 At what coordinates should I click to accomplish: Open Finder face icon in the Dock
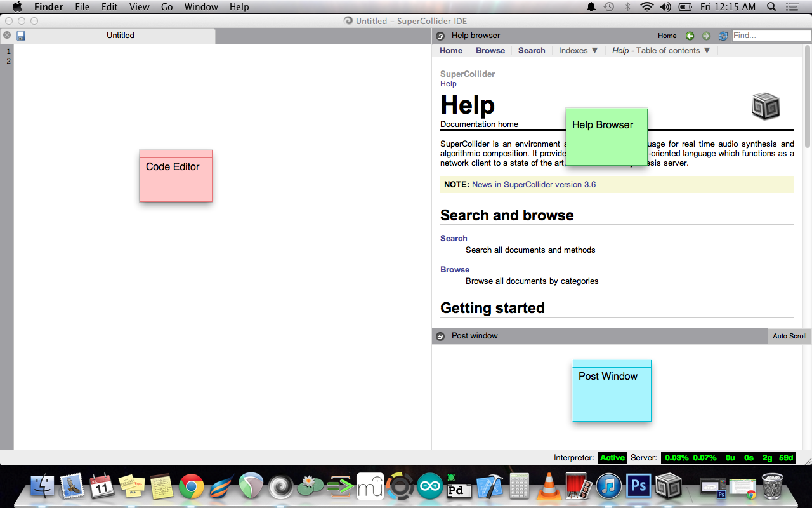tap(43, 486)
